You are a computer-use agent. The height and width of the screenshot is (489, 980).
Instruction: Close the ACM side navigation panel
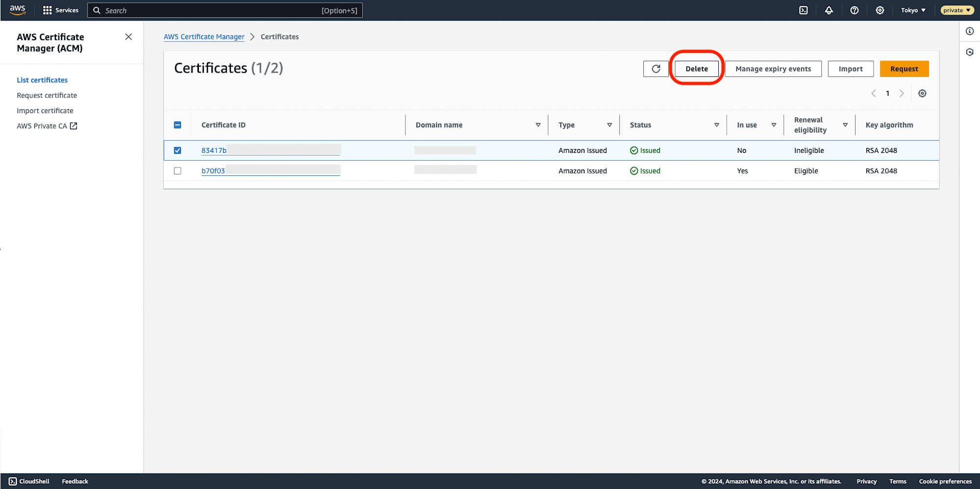[128, 37]
